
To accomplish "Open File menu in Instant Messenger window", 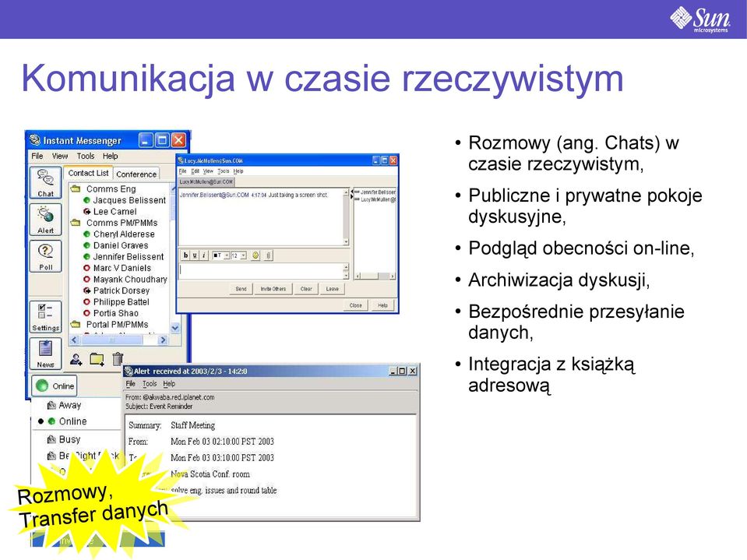I will coord(37,156).
